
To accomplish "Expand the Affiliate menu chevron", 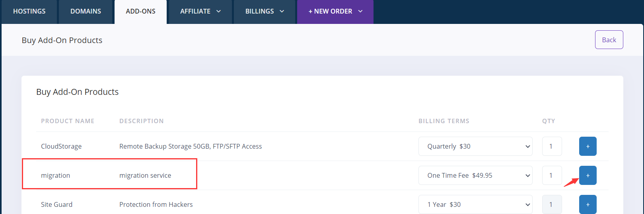I will (218, 11).
